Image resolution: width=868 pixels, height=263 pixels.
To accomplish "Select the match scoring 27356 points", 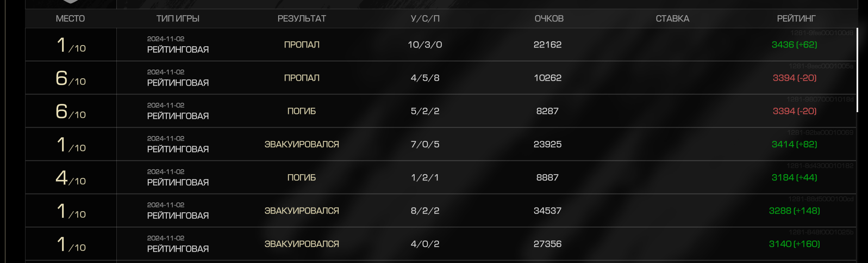I will click(x=441, y=244).
